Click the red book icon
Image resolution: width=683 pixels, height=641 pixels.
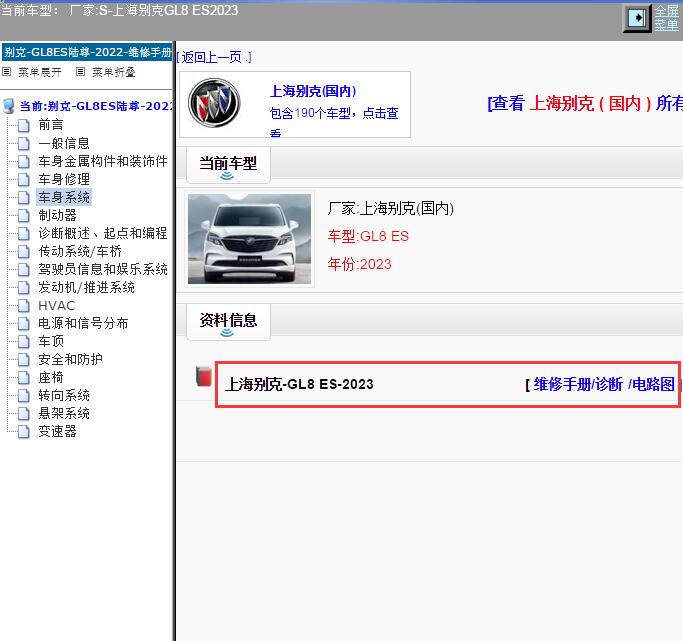[203, 377]
